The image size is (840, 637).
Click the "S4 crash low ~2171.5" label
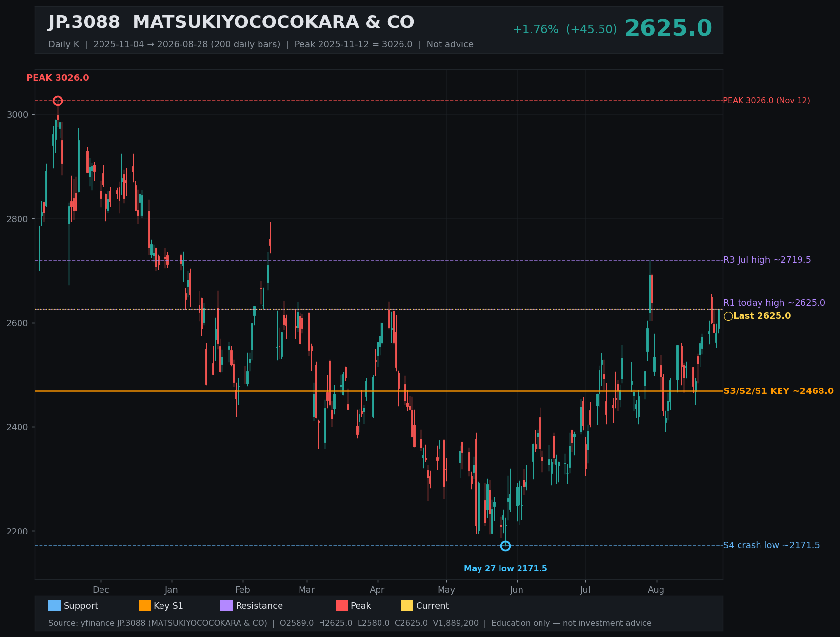point(771,545)
